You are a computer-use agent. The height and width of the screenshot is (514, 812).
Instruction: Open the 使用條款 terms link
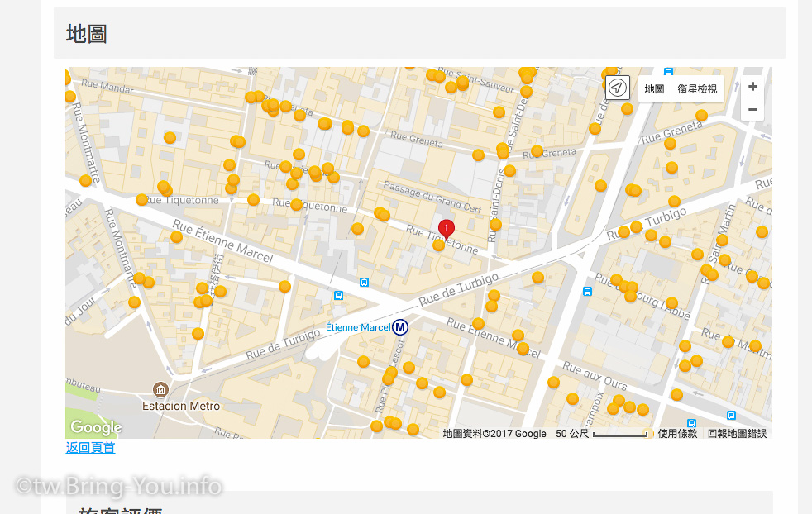677,434
